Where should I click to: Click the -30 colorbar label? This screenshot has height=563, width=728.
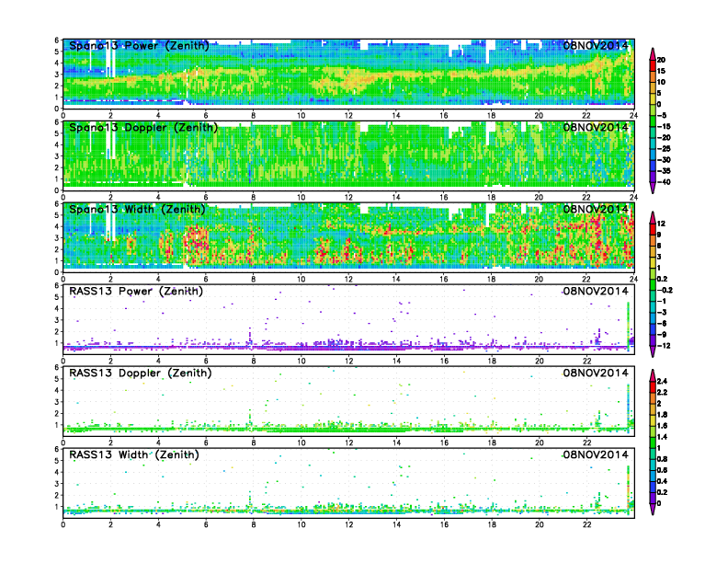664,160
